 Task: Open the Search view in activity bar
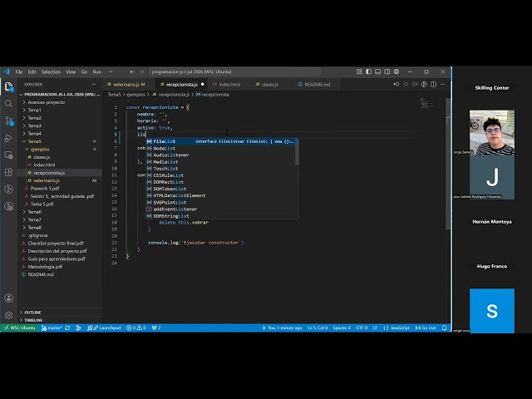coord(9,103)
